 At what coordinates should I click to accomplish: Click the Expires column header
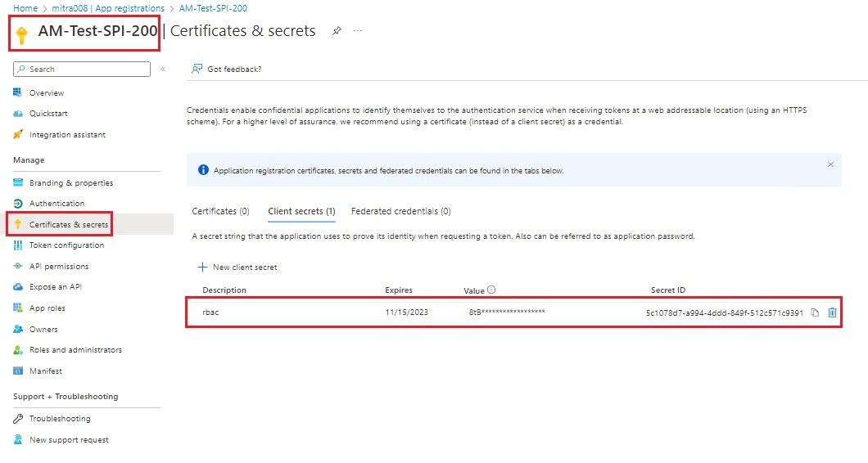pyautogui.click(x=399, y=290)
